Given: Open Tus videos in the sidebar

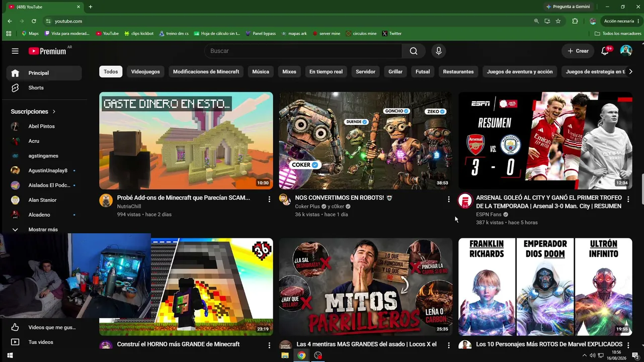Looking at the screenshot, I should (x=44, y=342).
